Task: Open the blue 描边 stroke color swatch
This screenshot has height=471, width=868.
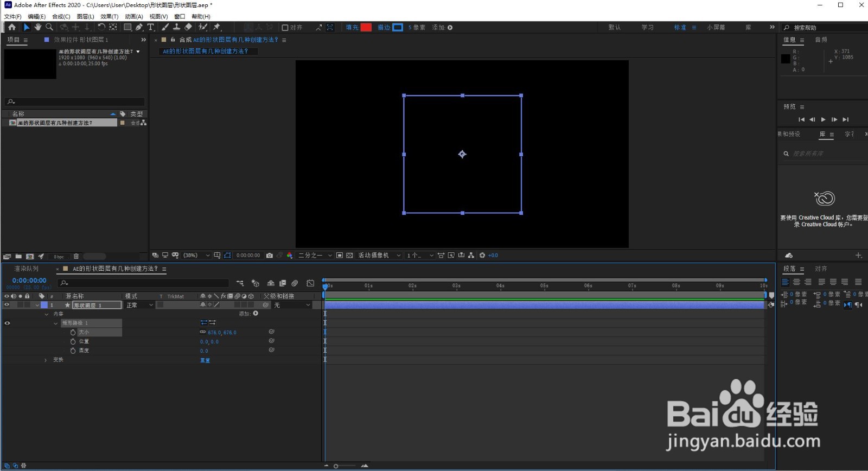Action: click(398, 27)
